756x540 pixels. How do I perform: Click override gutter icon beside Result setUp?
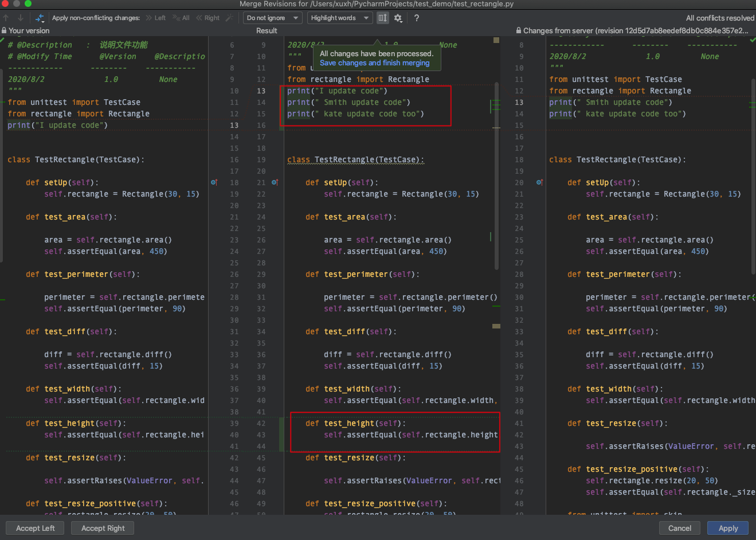click(x=275, y=182)
